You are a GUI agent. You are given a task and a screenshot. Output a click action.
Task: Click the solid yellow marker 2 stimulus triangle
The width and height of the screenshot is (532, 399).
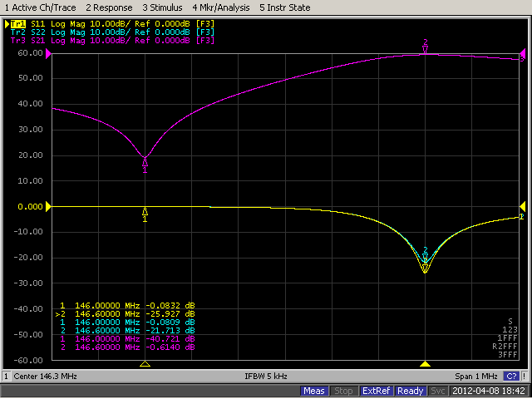click(x=425, y=364)
